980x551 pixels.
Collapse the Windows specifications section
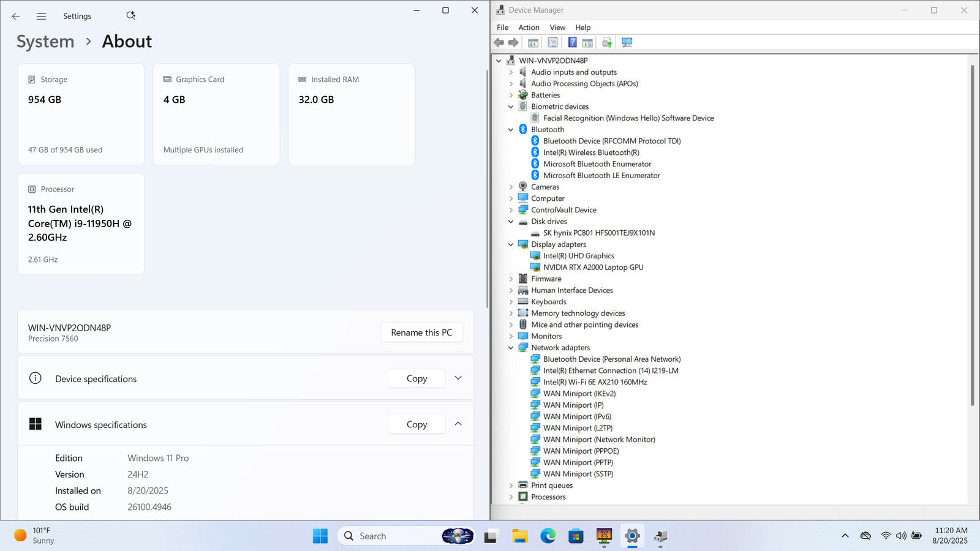click(458, 424)
